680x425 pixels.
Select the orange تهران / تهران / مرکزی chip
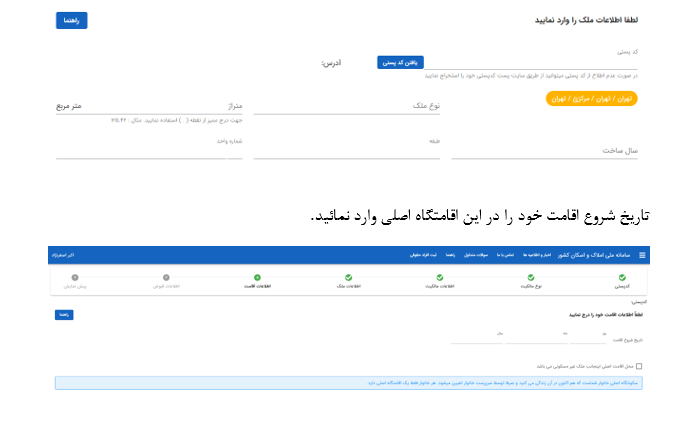click(592, 98)
